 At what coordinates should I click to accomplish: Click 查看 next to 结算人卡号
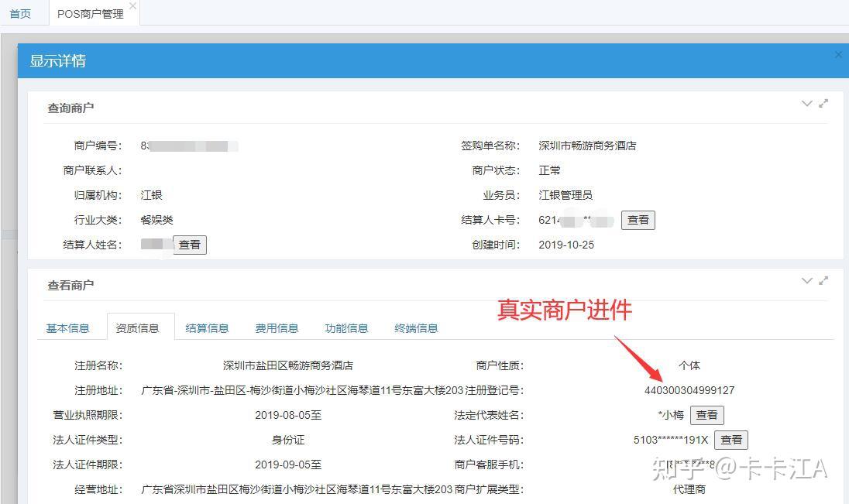point(638,220)
